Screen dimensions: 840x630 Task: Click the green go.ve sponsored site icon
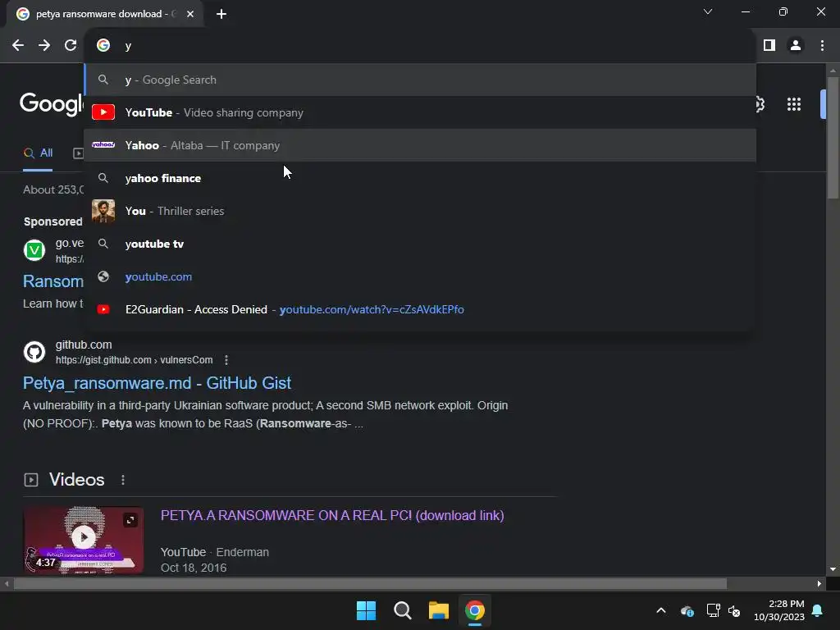34,250
